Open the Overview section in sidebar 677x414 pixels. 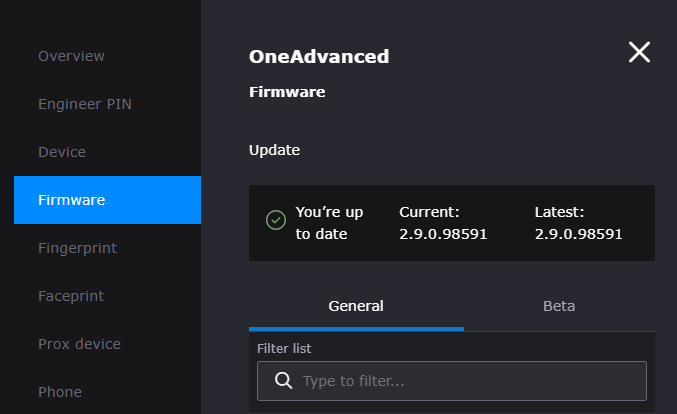71,56
